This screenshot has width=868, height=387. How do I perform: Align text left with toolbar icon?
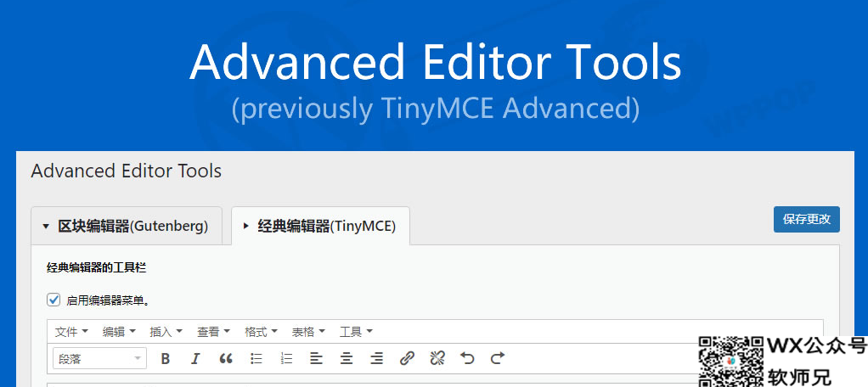pyautogui.click(x=316, y=358)
